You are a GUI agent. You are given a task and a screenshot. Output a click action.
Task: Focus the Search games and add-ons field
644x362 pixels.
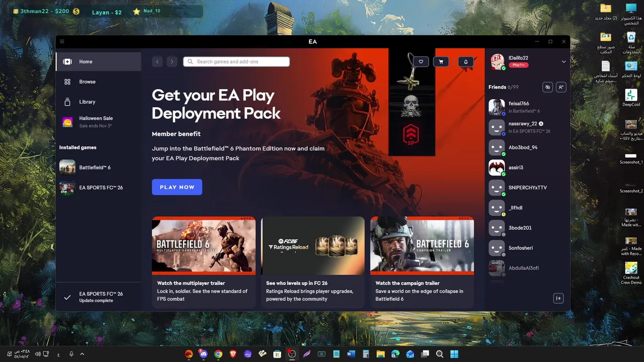tap(236, 61)
